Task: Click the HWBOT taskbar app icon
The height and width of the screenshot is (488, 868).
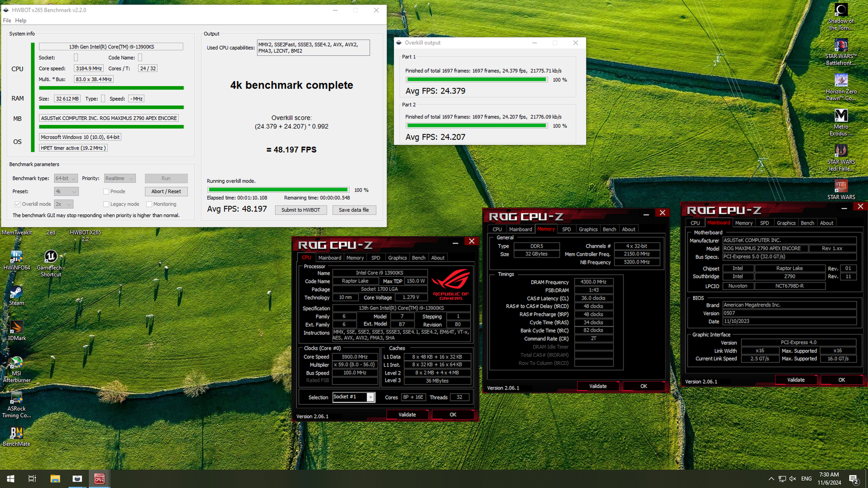Action: 77,479
